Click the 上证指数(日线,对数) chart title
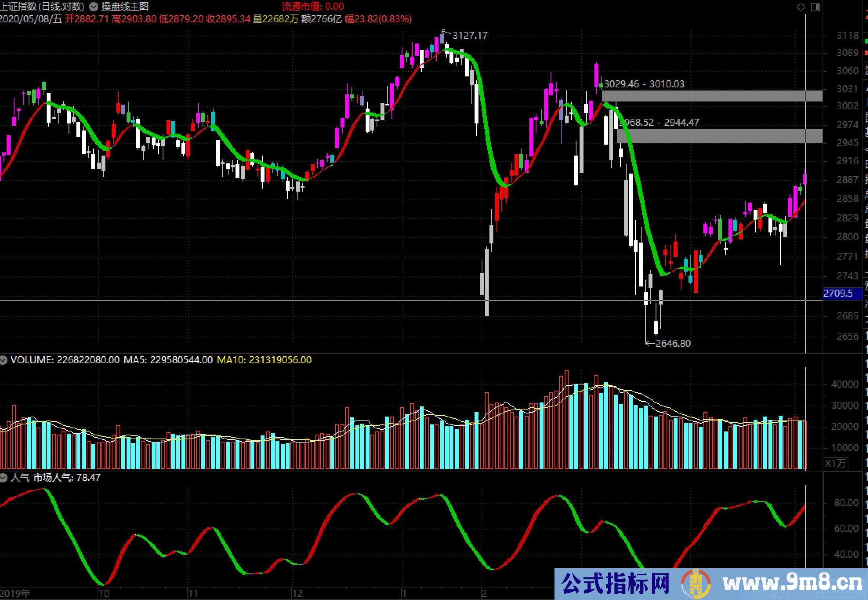 point(42,6)
